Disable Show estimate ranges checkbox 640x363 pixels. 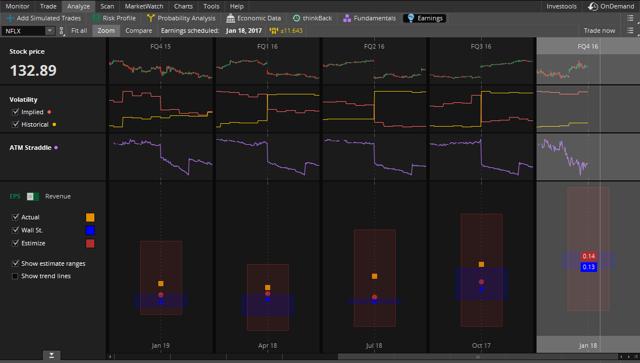tap(15, 263)
